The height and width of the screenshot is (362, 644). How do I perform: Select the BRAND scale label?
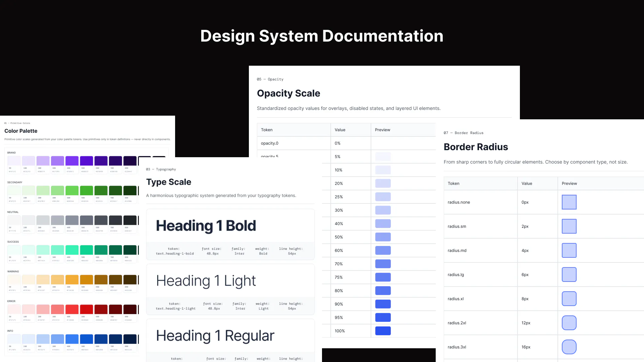(11, 153)
